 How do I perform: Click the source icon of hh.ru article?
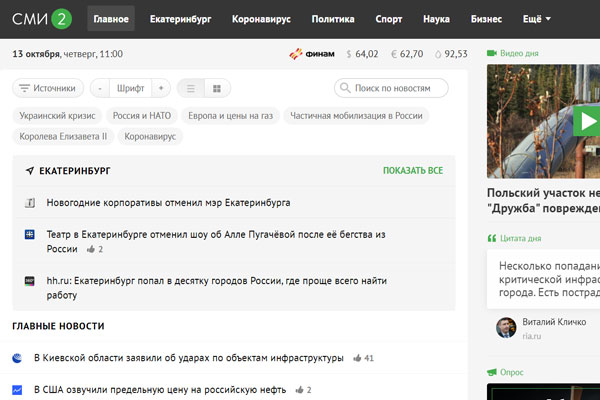click(30, 281)
